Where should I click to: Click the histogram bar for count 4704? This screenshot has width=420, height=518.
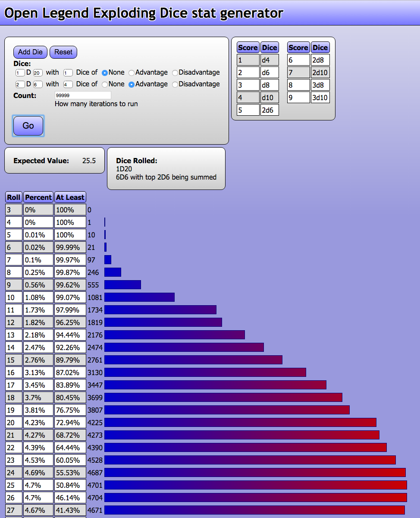point(256,498)
